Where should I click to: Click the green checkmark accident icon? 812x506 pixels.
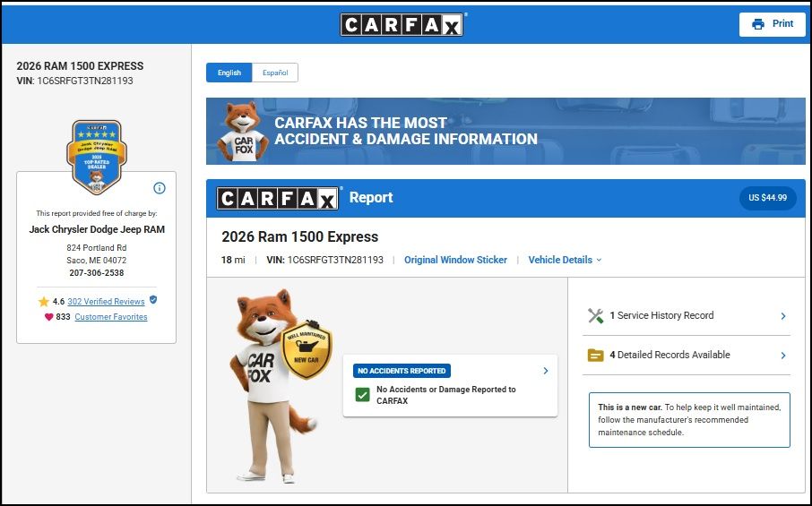(x=362, y=395)
